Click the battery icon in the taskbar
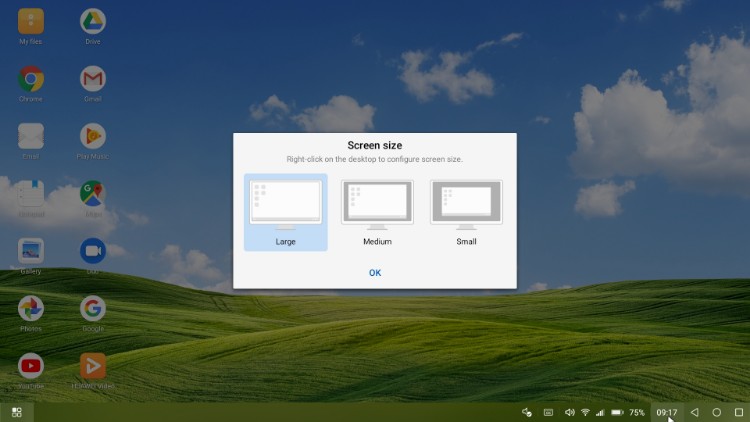This screenshot has width=750, height=422. (618, 412)
